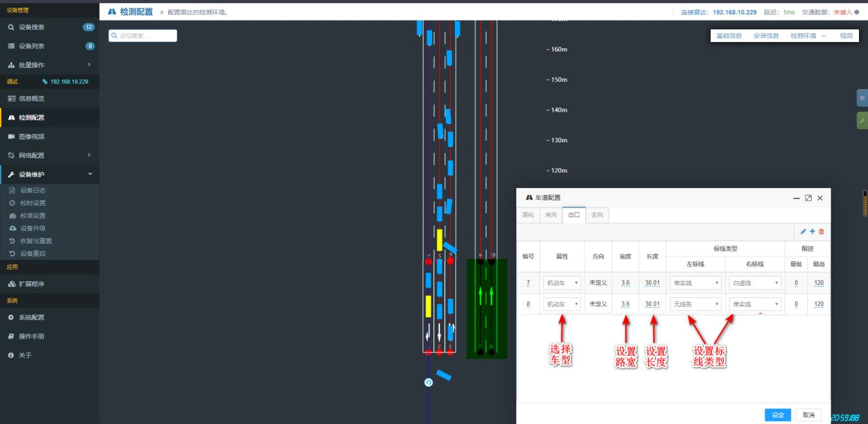Switch to the 去向 tab
This screenshot has height=424, width=868.
[597, 215]
